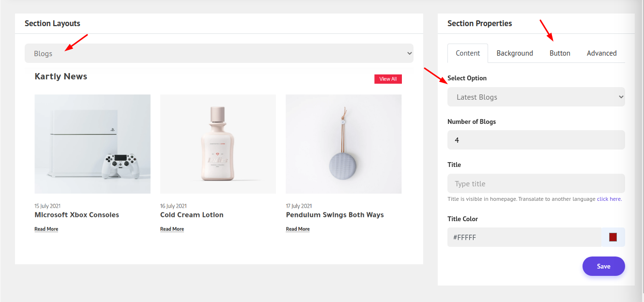Screen dimensions: 644x302
Task: Switch to the Content tab
Action: [x=468, y=53]
